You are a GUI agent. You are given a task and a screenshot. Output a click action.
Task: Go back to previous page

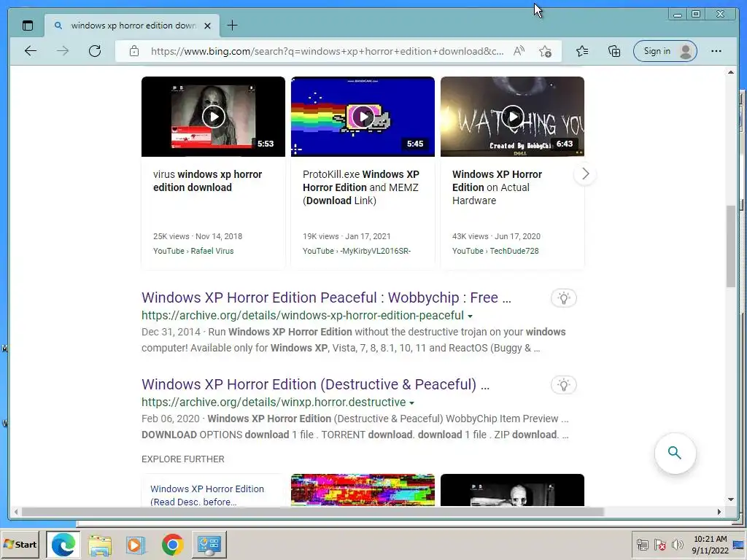(31, 51)
